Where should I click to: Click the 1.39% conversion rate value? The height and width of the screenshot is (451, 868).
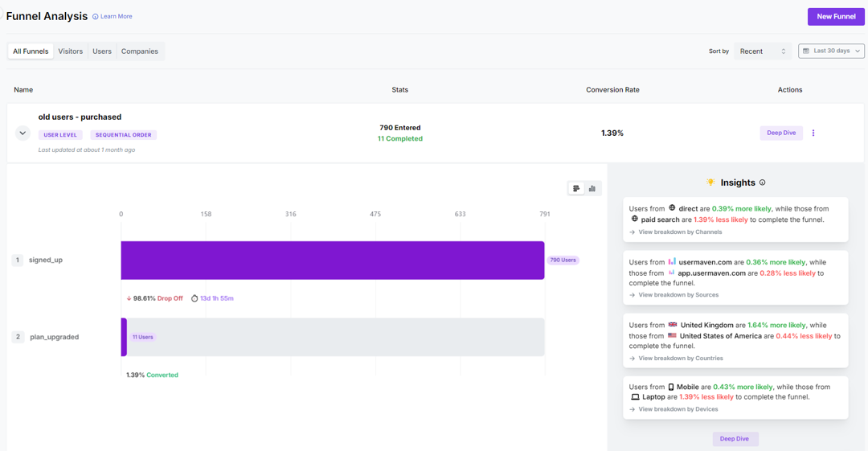[x=612, y=133]
